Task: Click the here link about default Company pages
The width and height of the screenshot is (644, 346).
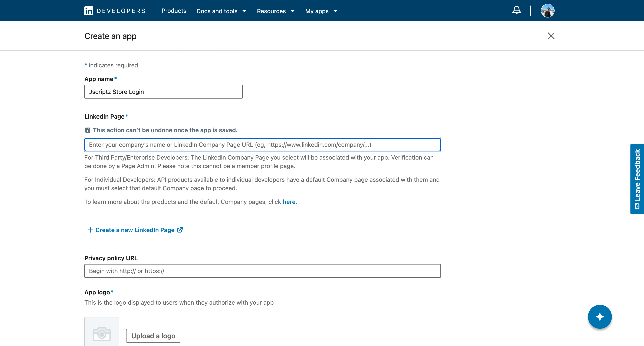Action: (289, 202)
